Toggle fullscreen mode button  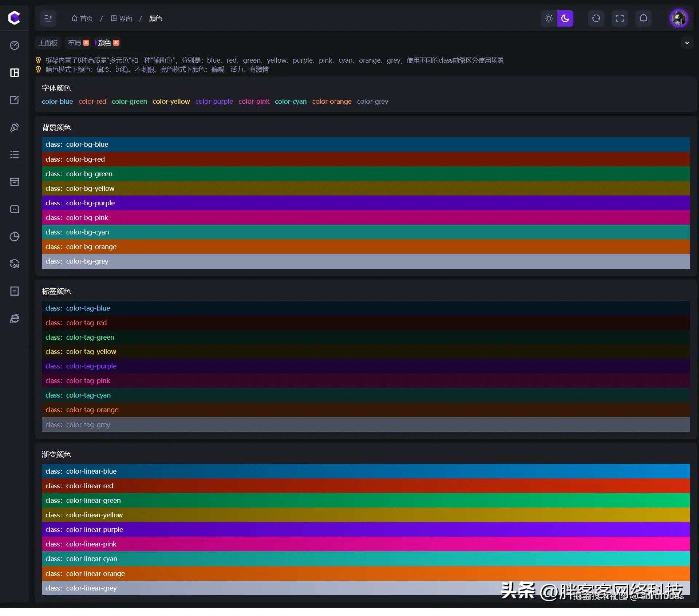pyautogui.click(x=620, y=18)
